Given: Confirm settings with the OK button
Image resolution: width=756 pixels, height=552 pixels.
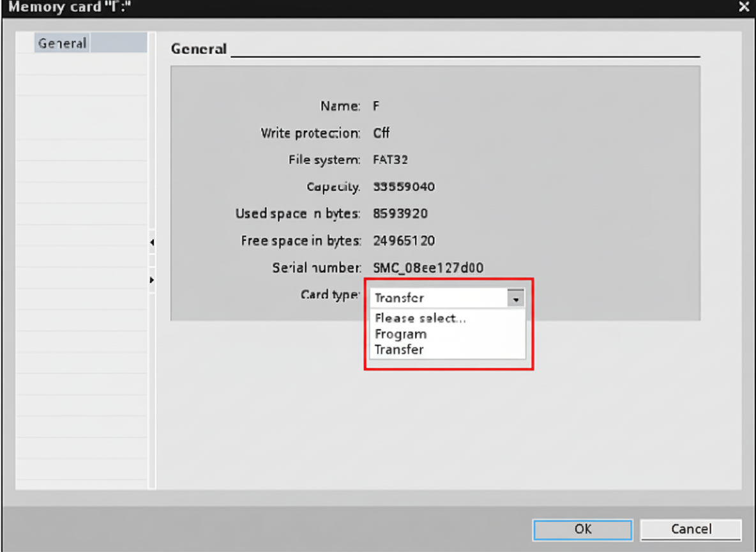Looking at the screenshot, I should click(582, 530).
